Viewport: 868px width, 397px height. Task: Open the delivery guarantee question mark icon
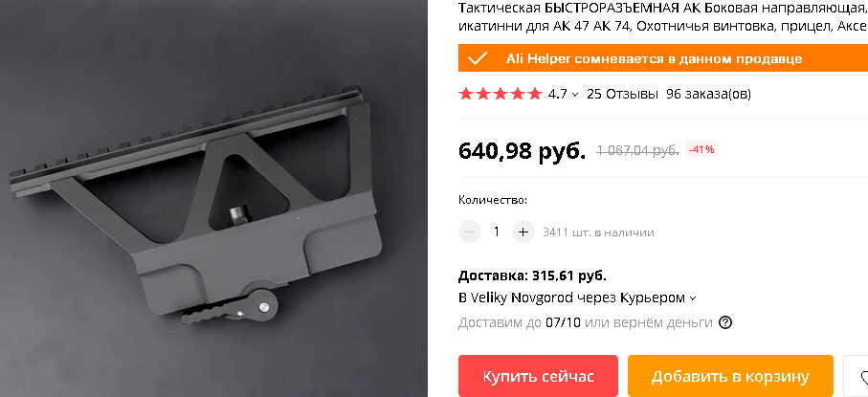tap(725, 322)
